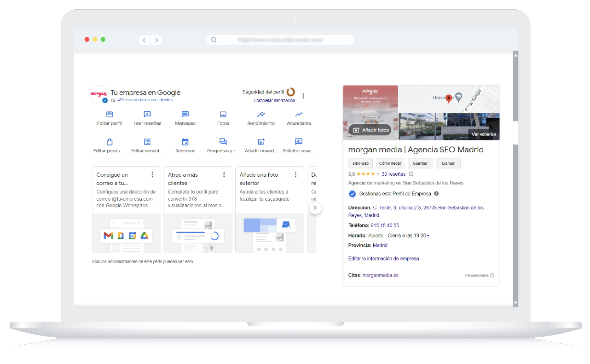Open the map thumbnail

click(x=449, y=99)
